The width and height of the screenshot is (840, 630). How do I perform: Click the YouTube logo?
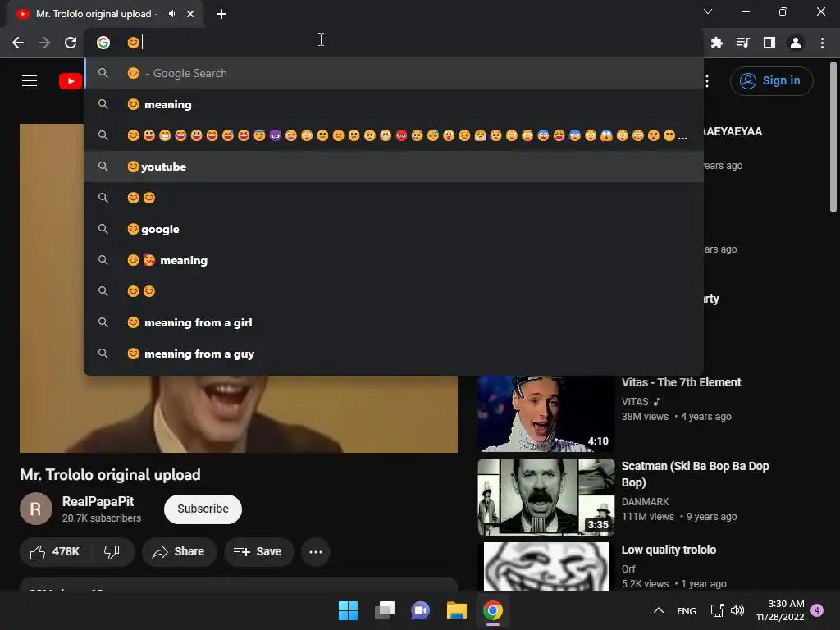[71, 81]
